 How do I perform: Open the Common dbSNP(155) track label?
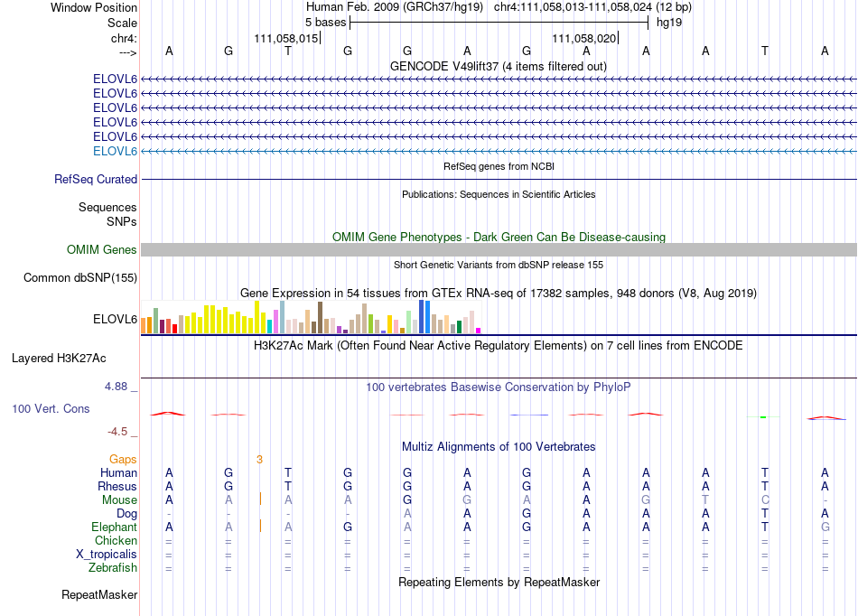coord(79,278)
